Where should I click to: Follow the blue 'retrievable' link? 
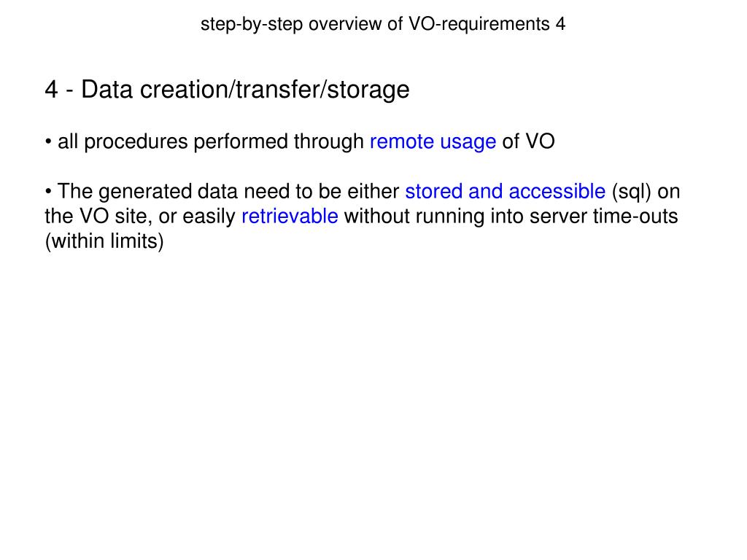(x=290, y=216)
